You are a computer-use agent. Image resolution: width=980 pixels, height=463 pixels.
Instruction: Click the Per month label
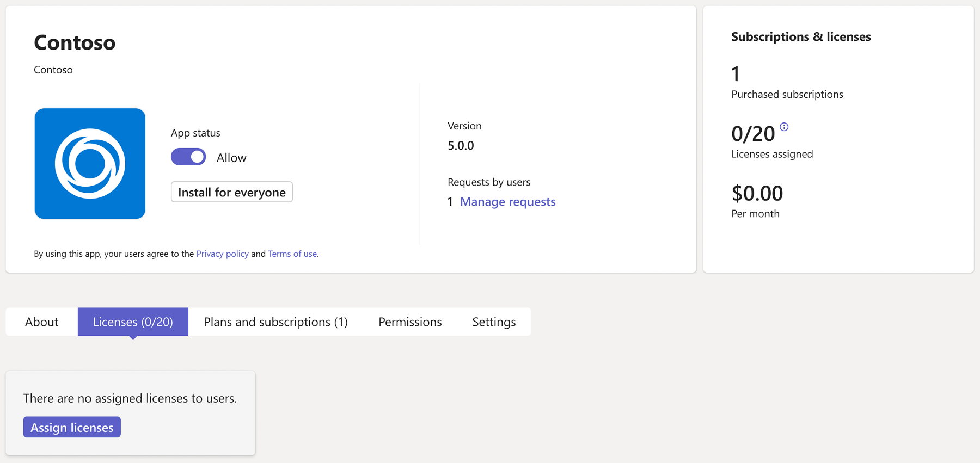pyautogui.click(x=755, y=214)
